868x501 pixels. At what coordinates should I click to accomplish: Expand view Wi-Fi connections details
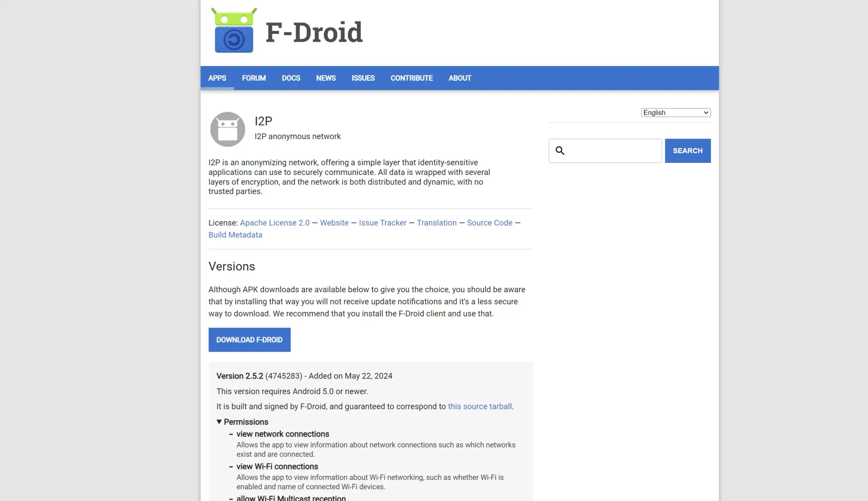pyautogui.click(x=277, y=466)
